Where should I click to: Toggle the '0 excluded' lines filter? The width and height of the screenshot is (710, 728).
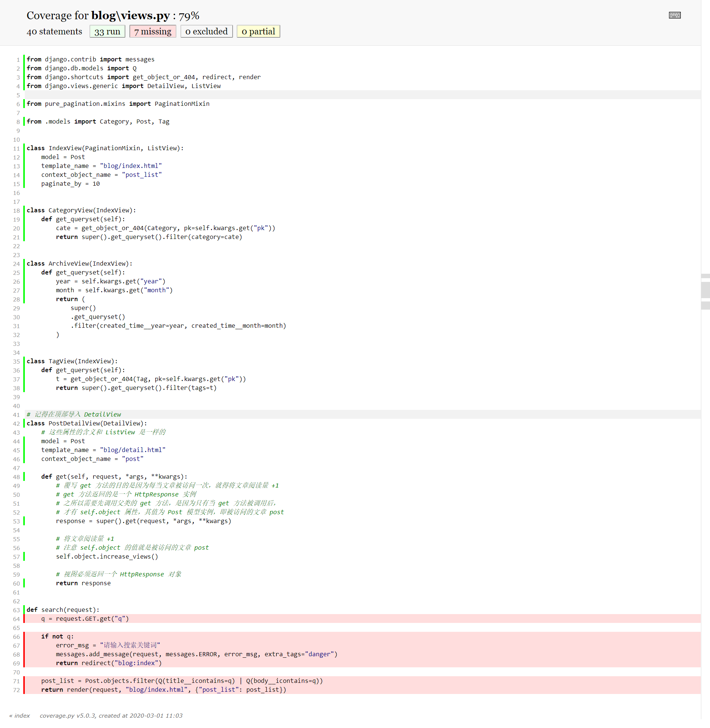[x=206, y=32]
